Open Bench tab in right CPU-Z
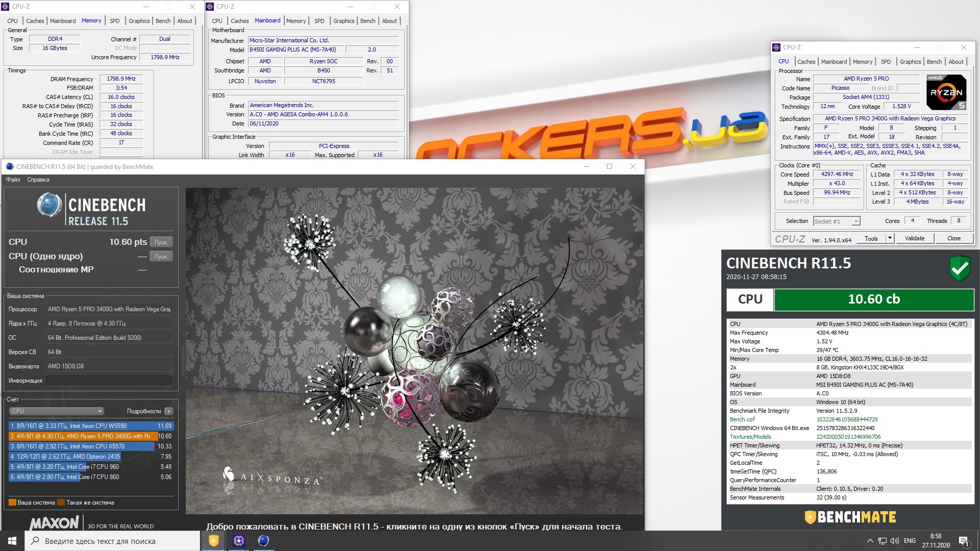980x551 pixels. [x=935, y=62]
